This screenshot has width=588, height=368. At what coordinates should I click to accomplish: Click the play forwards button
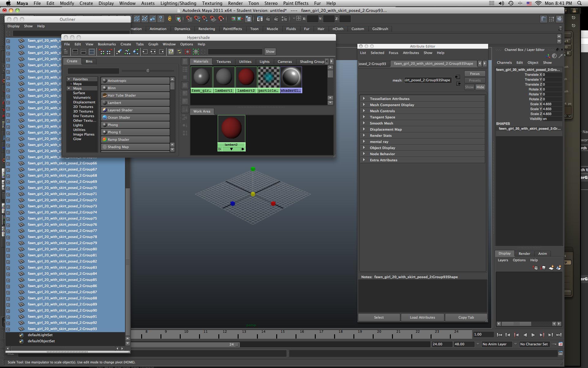[533, 335]
